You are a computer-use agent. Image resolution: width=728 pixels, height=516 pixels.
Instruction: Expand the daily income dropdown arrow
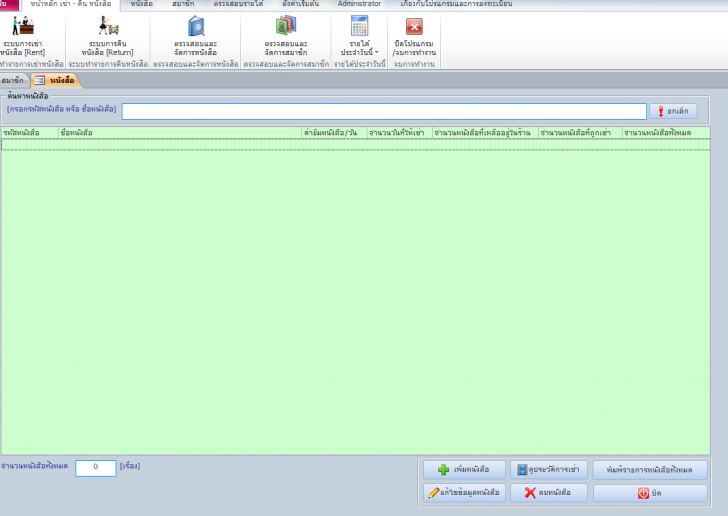click(377, 52)
